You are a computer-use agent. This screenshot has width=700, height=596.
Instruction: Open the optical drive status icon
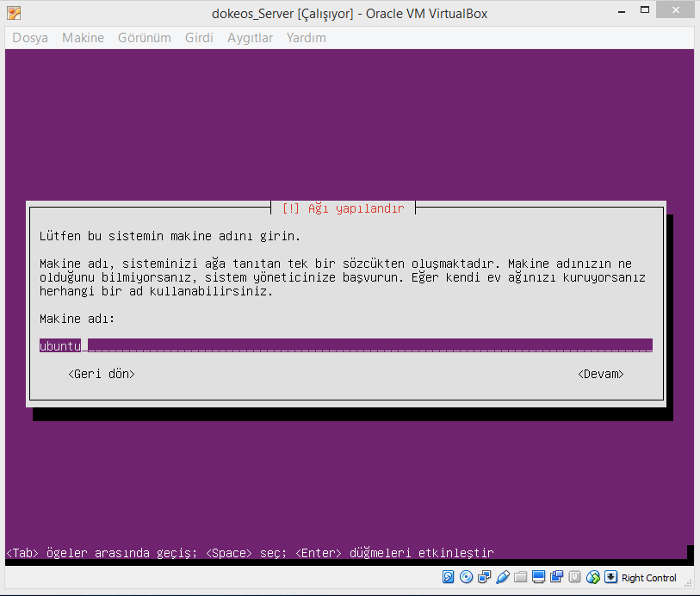[466, 577]
